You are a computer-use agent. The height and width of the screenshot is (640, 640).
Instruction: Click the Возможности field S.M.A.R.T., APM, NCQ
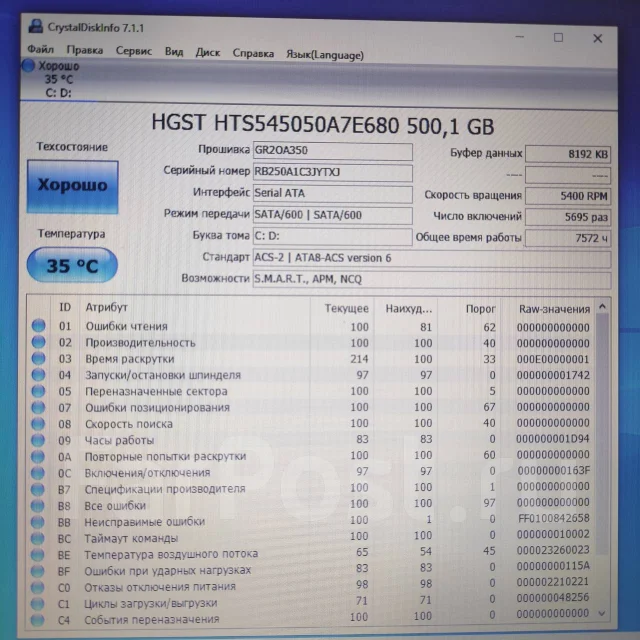click(432, 280)
